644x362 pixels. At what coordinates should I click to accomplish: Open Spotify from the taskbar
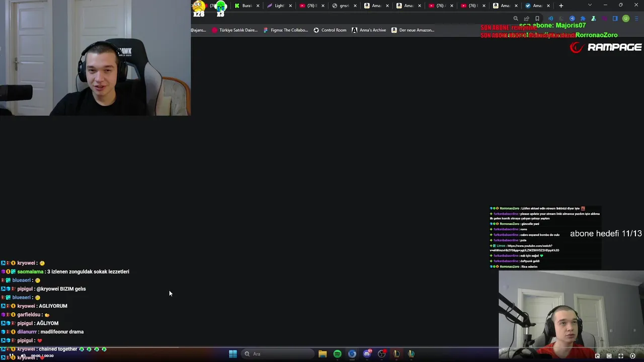tap(337, 354)
